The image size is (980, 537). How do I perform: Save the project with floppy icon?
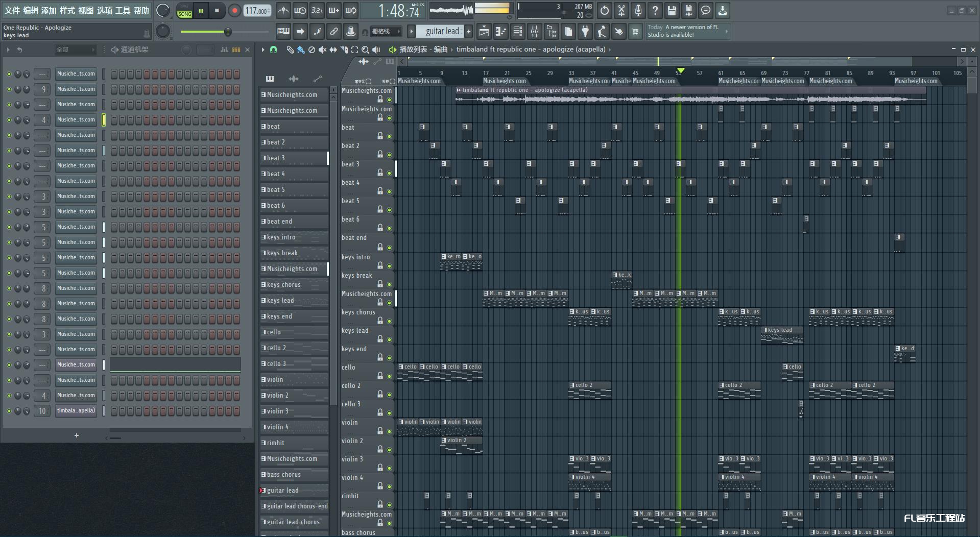(672, 10)
